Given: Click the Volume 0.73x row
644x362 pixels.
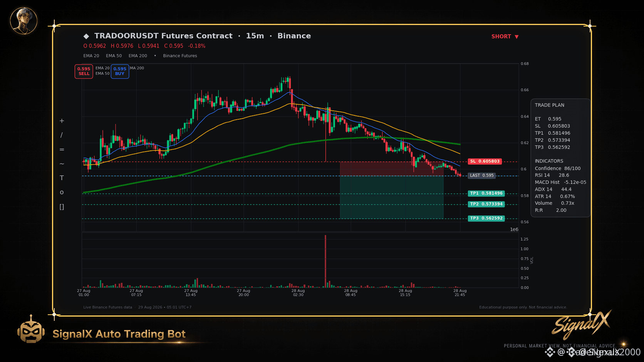Looking at the screenshot, I should point(554,203).
